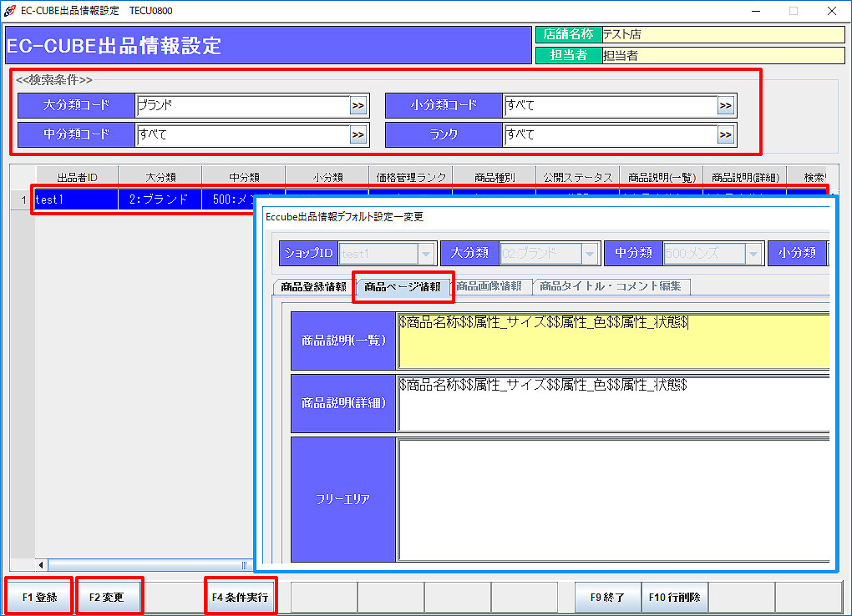Click the >> button beside 小分類コード field

725,106
